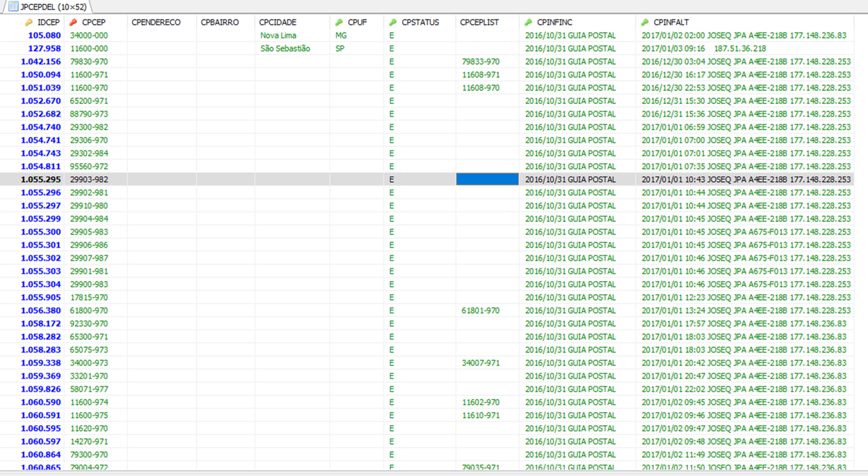Select CPCEP cell 29306-970

pos(89,140)
